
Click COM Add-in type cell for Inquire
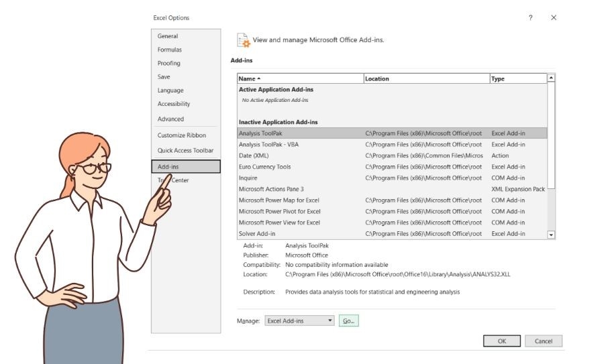[508, 178]
